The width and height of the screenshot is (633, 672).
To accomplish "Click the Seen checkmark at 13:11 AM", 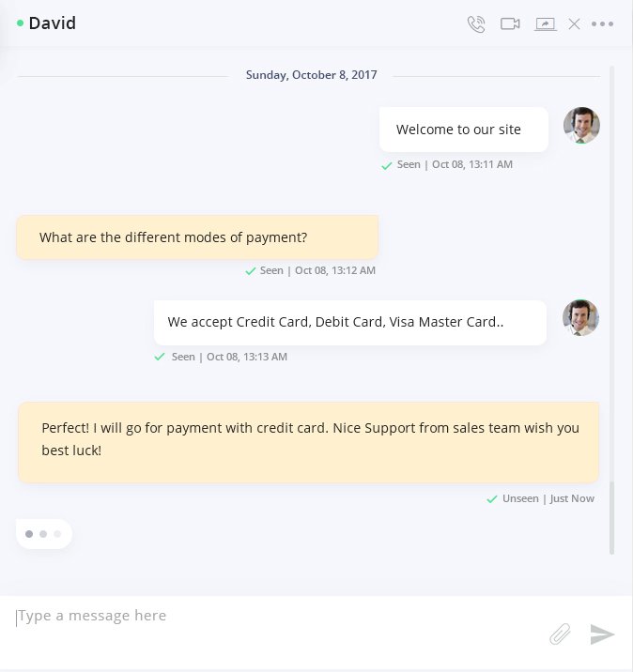I will coord(386,165).
